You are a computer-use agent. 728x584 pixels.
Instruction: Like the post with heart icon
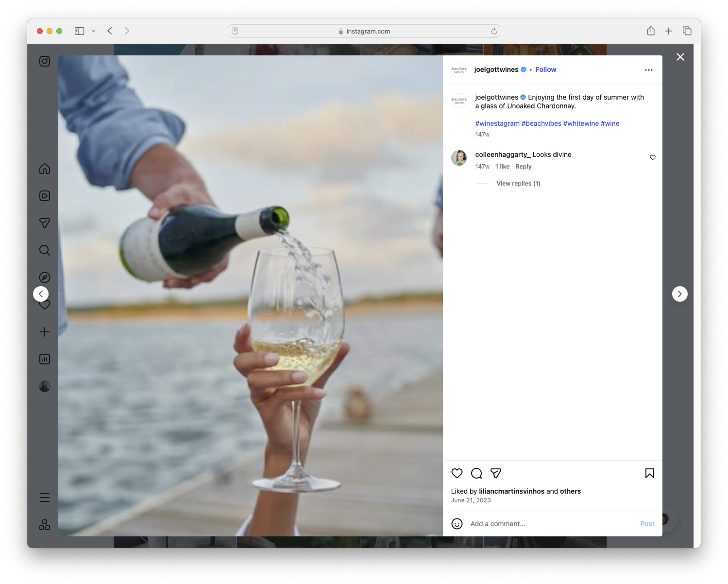tap(457, 473)
